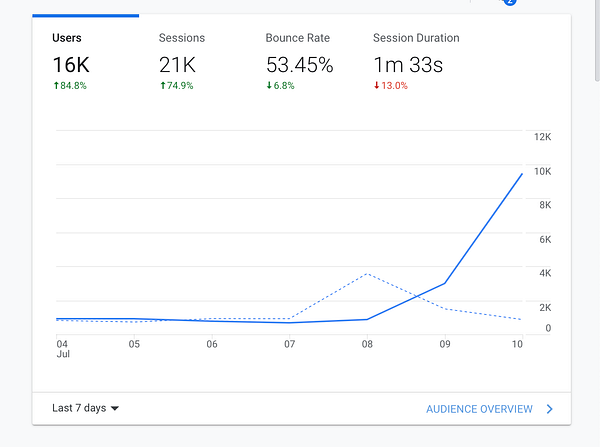Image resolution: width=600 pixels, height=447 pixels.
Task: Expand the Last 7 days dropdown
Action: tap(86, 408)
